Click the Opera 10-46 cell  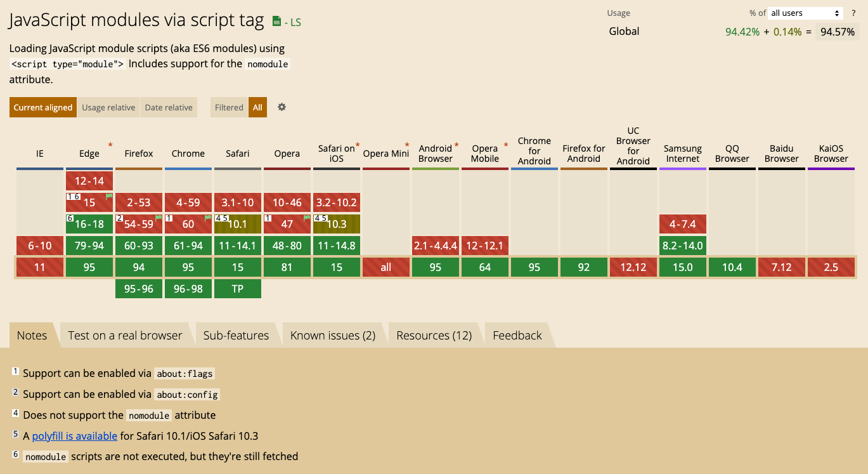[x=287, y=202]
